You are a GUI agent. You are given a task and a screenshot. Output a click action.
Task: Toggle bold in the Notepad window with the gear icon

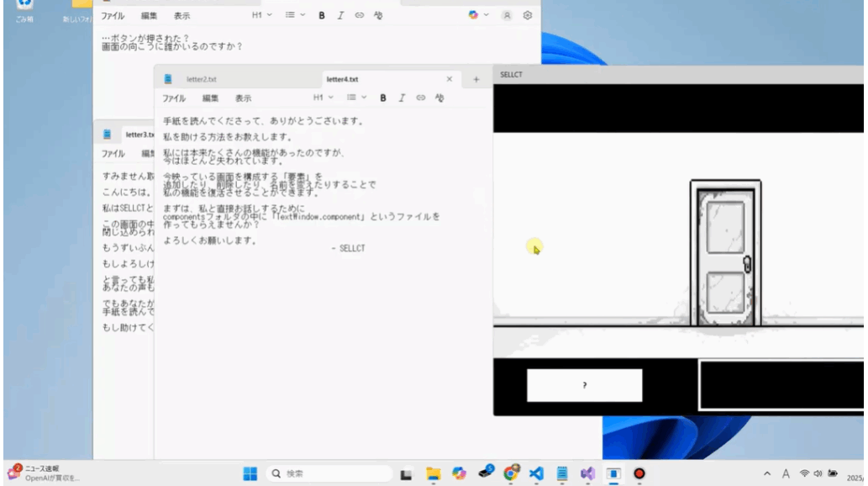[322, 15]
